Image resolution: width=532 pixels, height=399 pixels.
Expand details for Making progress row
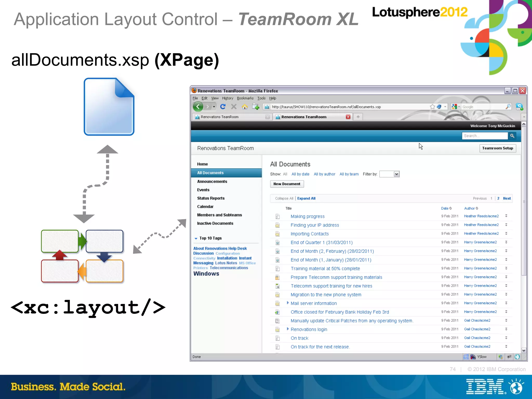[506, 216]
